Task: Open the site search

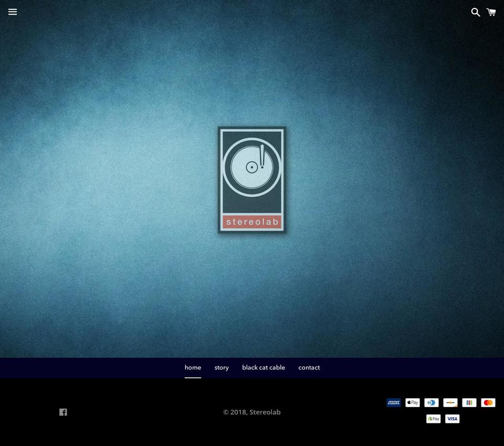Action: pyautogui.click(x=476, y=12)
